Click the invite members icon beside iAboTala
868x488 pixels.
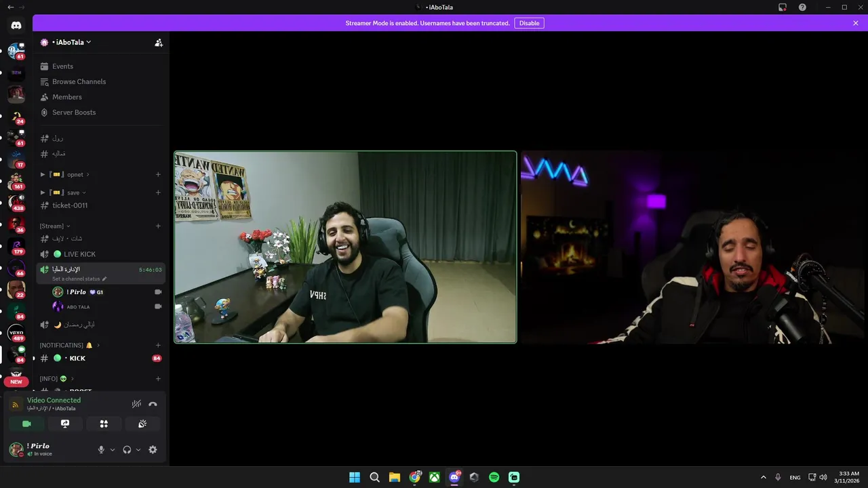coord(159,43)
